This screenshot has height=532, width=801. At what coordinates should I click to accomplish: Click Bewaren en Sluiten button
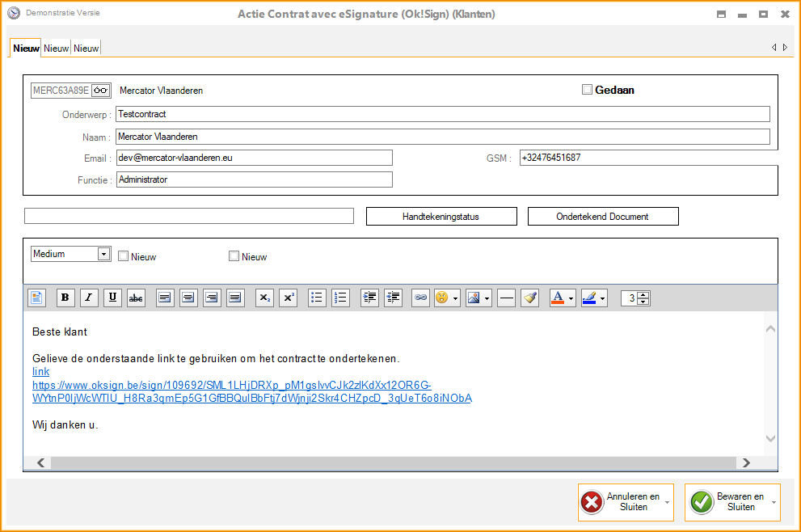pyautogui.click(x=728, y=502)
